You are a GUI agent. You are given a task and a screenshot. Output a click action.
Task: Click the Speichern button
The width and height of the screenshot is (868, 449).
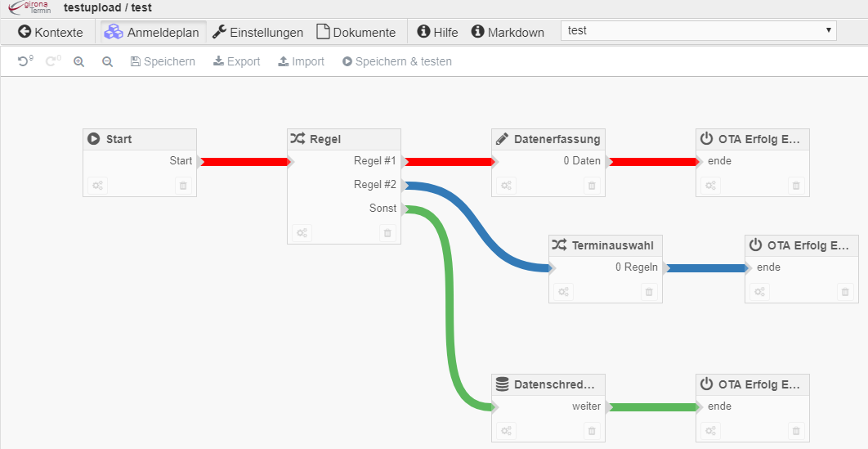point(163,61)
